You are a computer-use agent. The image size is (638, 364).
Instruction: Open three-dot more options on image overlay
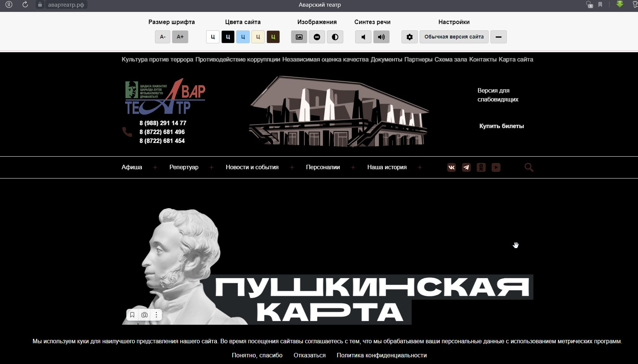point(156,315)
